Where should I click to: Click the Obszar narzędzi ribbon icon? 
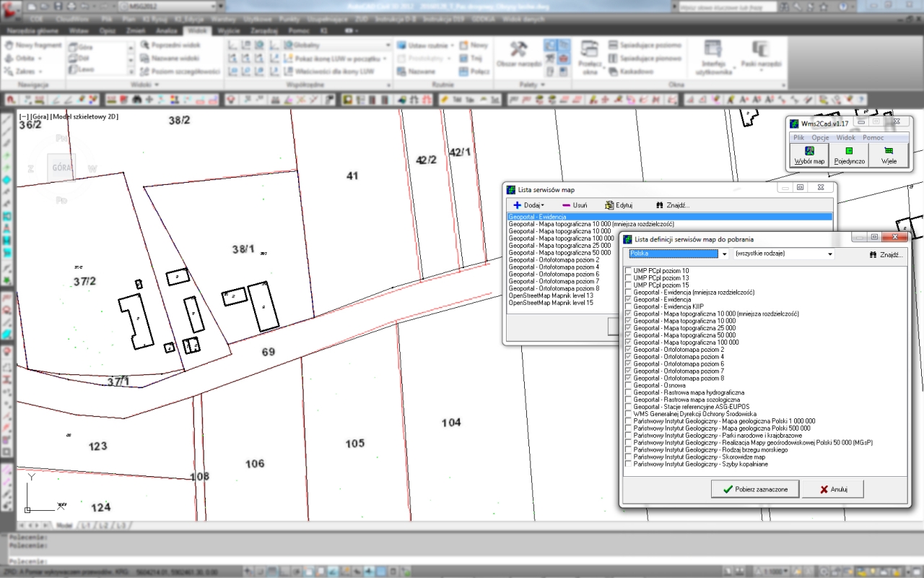tap(518, 50)
